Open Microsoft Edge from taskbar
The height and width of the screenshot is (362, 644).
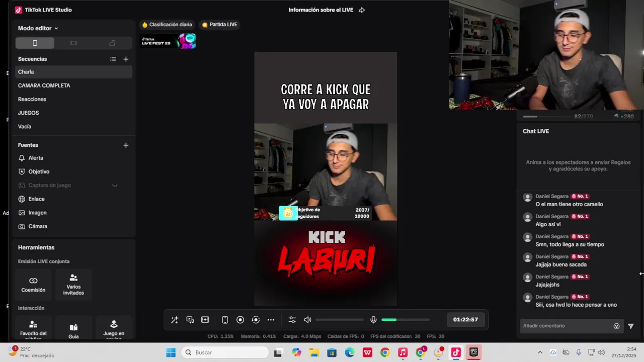pyautogui.click(x=350, y=352)
